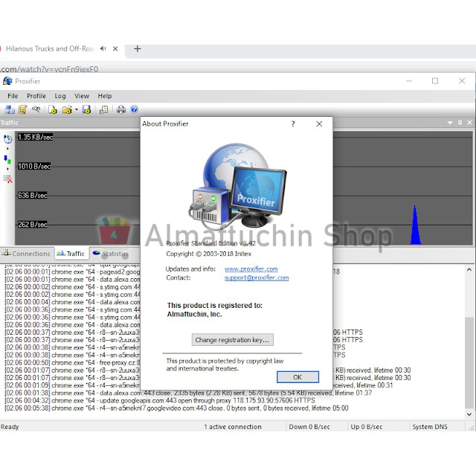Click Up 0 B/sec status entry

[x=367, y=427]
